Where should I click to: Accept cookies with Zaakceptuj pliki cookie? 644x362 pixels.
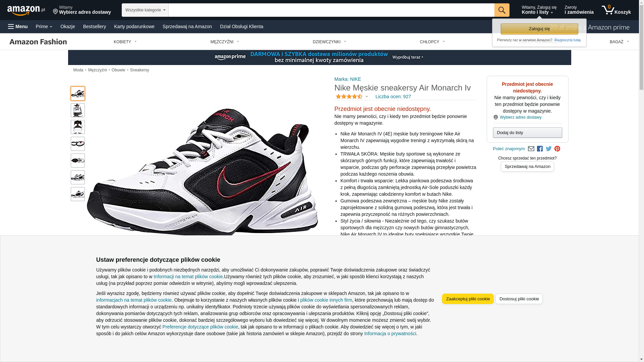[468, 299]
